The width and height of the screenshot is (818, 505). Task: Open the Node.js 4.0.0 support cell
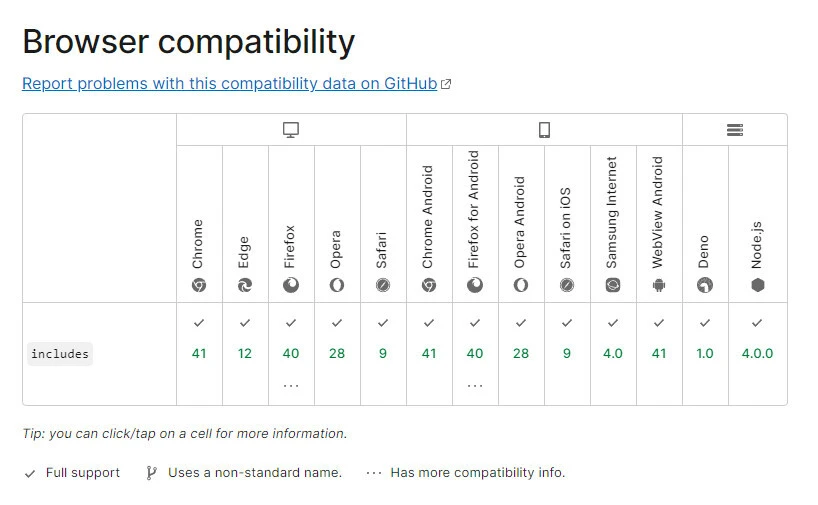click(757, 353)
